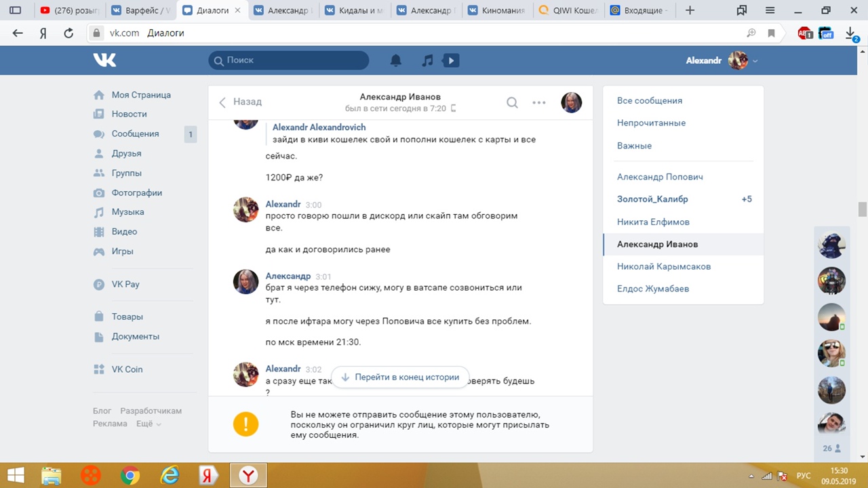The image size is (868, 488).
Task: Click the video player icon in header
Action: click(450, 60)
